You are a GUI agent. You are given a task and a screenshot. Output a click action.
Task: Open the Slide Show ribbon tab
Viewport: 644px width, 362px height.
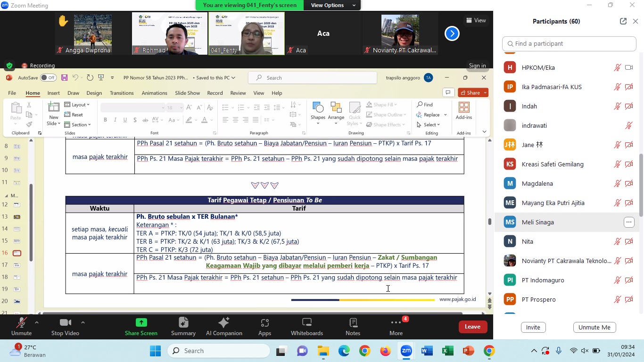click(x=187, y=93)
